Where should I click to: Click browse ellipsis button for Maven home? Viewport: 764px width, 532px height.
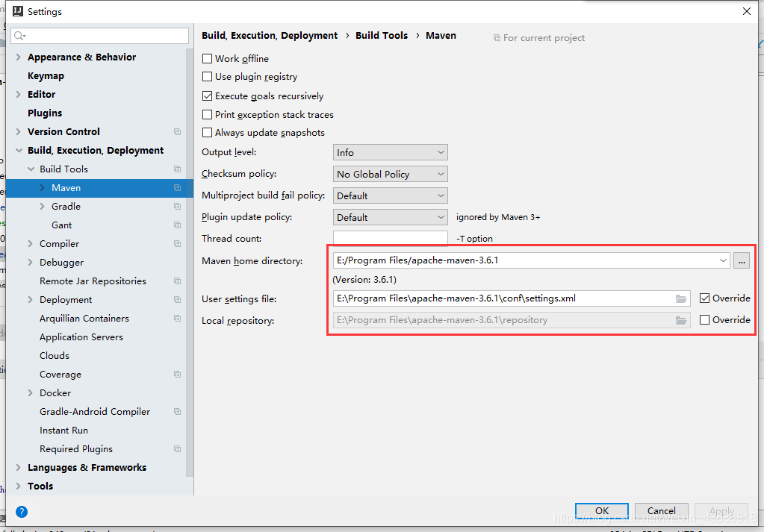pyautogui.click(x=742, y=260)
